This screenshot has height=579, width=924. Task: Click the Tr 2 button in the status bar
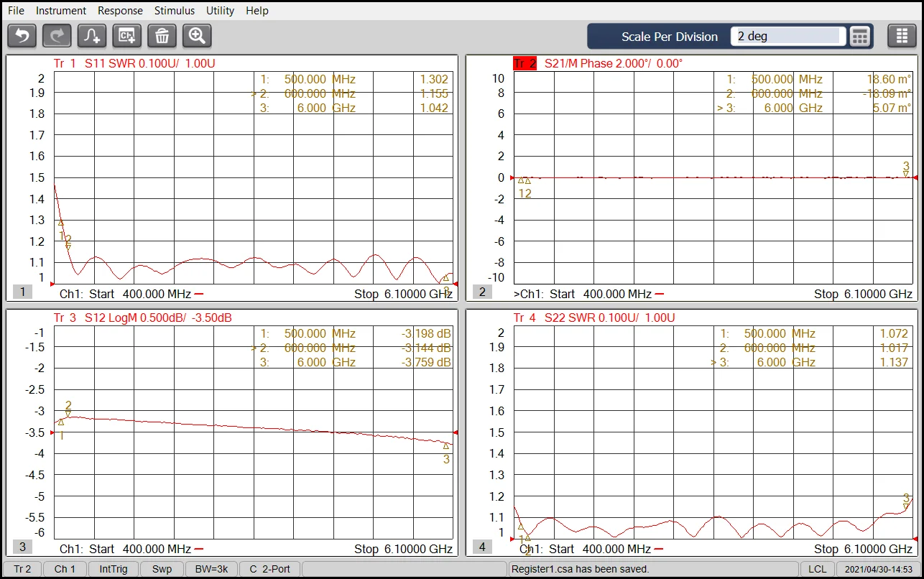[22, 568]
